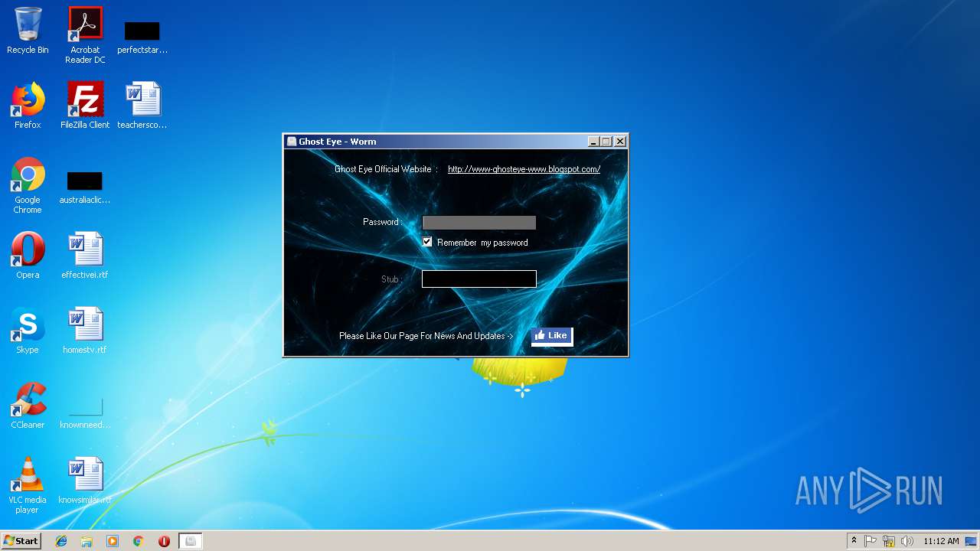Click the 11:12 AM taskbar clock
Viewport: 980px width, 551px height.
tap(941, 541)
